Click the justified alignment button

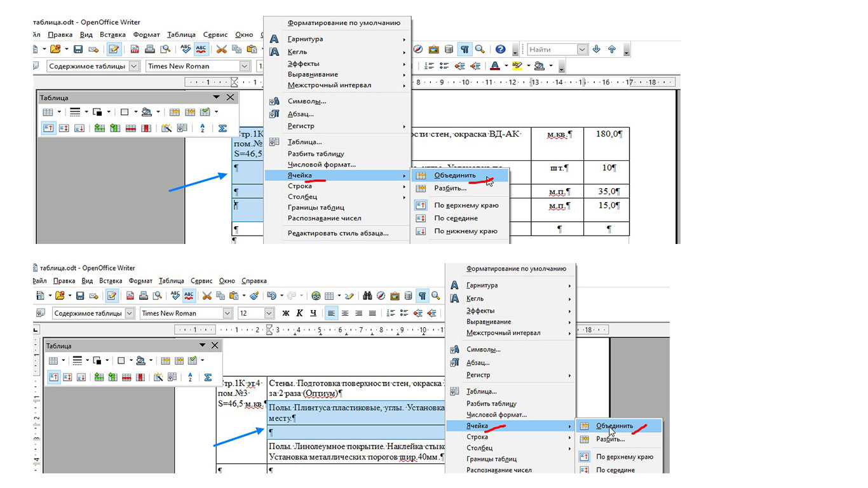point(372,313)
